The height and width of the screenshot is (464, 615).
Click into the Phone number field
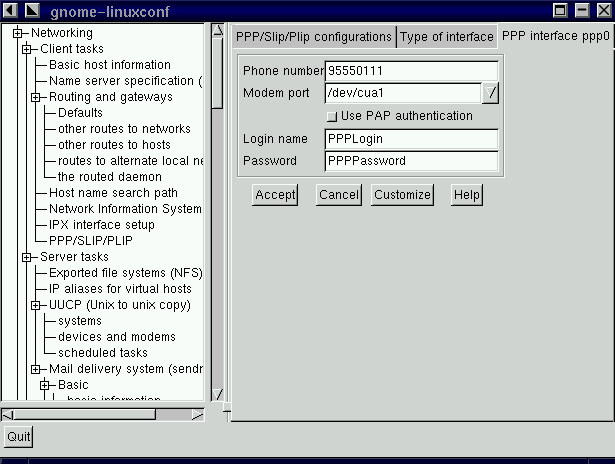pyautogui.click(x=411, y=71)
